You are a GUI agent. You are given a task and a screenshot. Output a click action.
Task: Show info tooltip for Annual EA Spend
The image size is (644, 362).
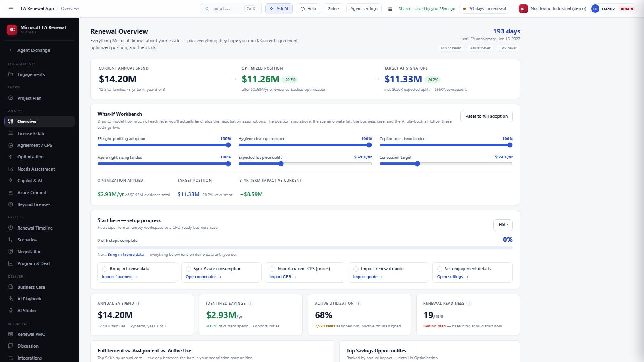(x=139, y=304)
